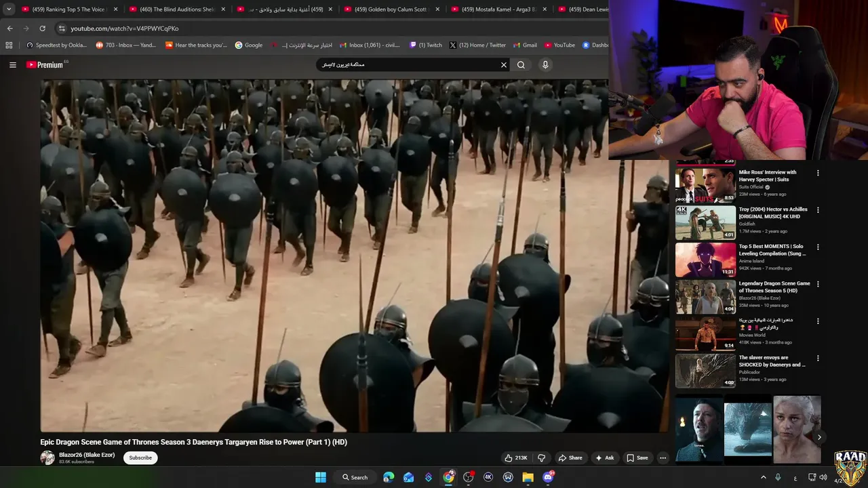
Task: Open the Google bookmark
Action: (x=249, y=45)
